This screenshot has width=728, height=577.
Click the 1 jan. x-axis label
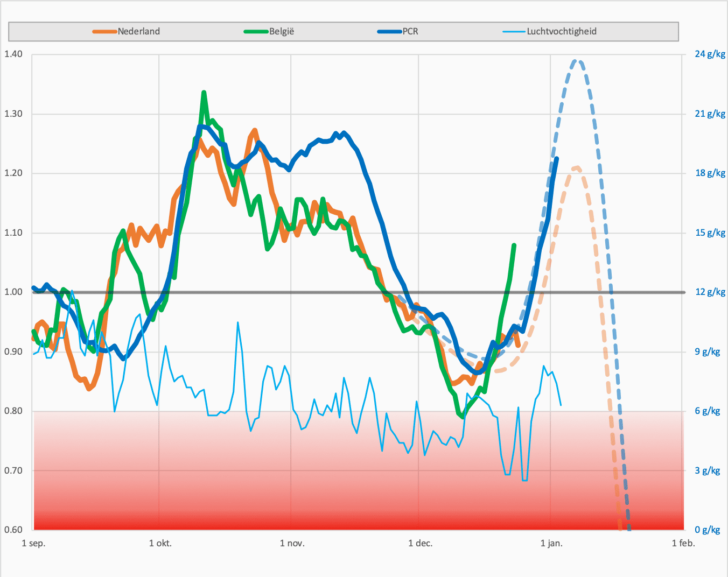tap(551, 543)
